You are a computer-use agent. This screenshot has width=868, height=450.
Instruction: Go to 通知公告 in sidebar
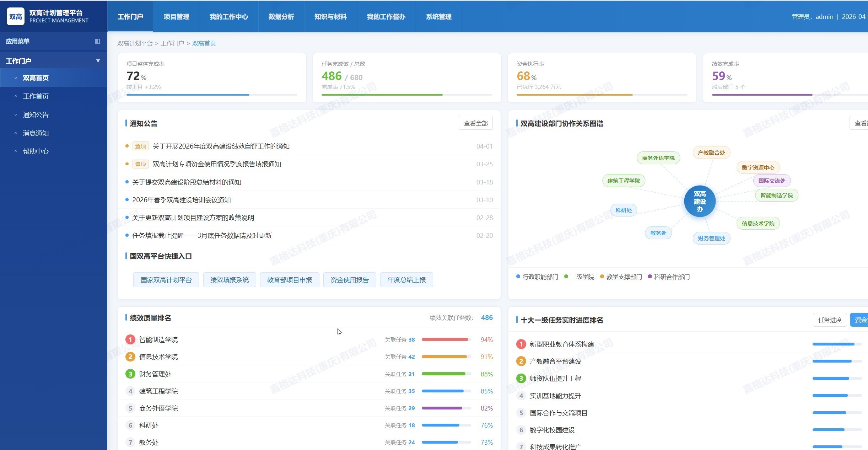coord(36,114)
